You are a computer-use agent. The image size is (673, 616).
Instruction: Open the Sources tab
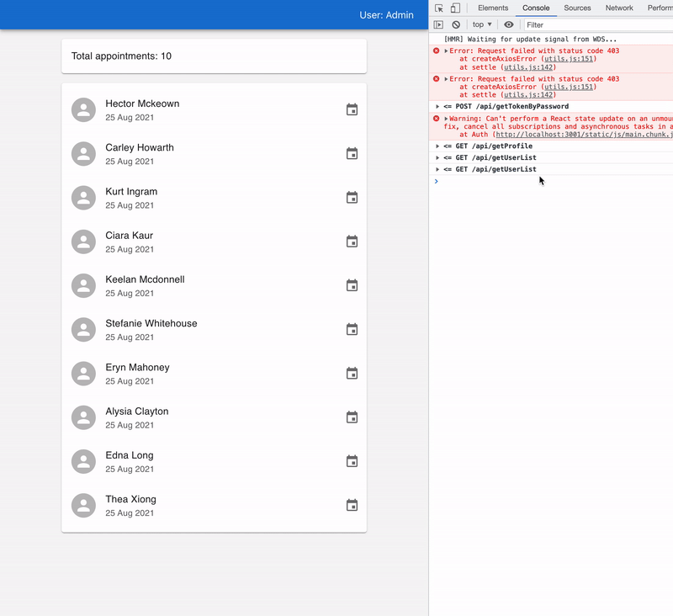click(577, 8)
